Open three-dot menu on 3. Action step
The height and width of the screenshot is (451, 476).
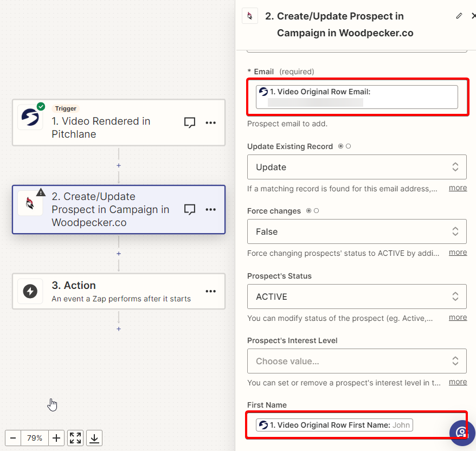[x=211, y=291]
